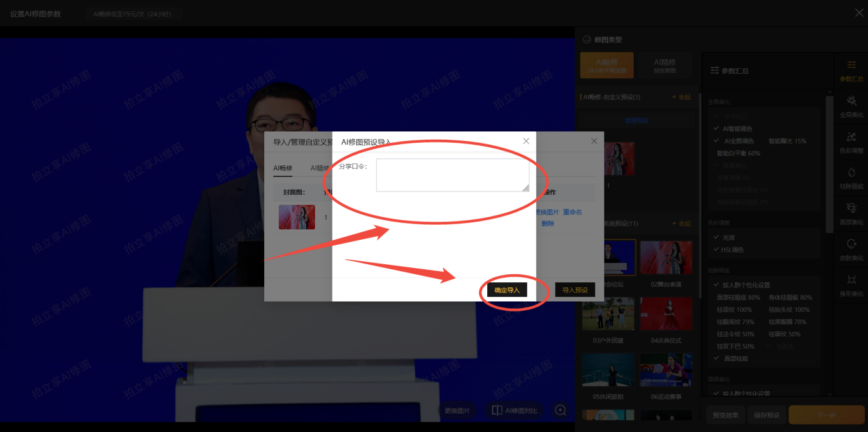Open the 身形美化 sidebar icon
868x432 pixels.
click(x=851, y=285)
